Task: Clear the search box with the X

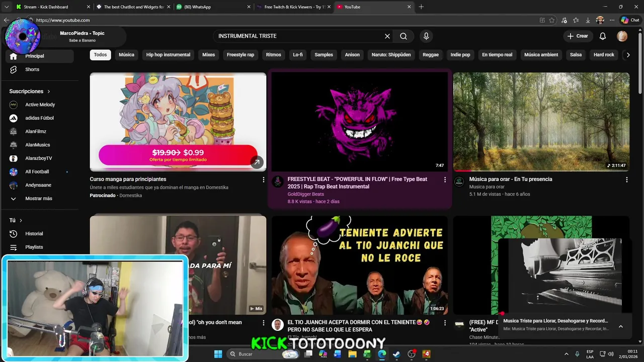Action: pyautogui.click(x=387, y=36)
